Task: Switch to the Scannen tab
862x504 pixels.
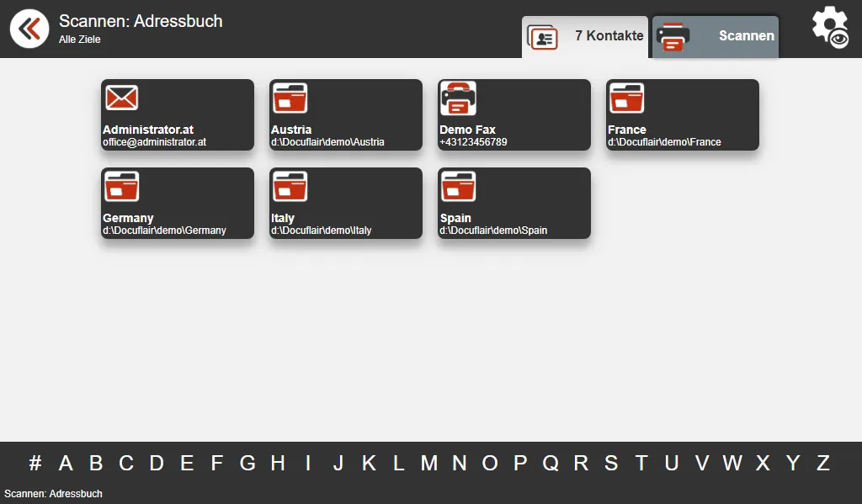Action: pyautogui.click(x=716, y=36)
